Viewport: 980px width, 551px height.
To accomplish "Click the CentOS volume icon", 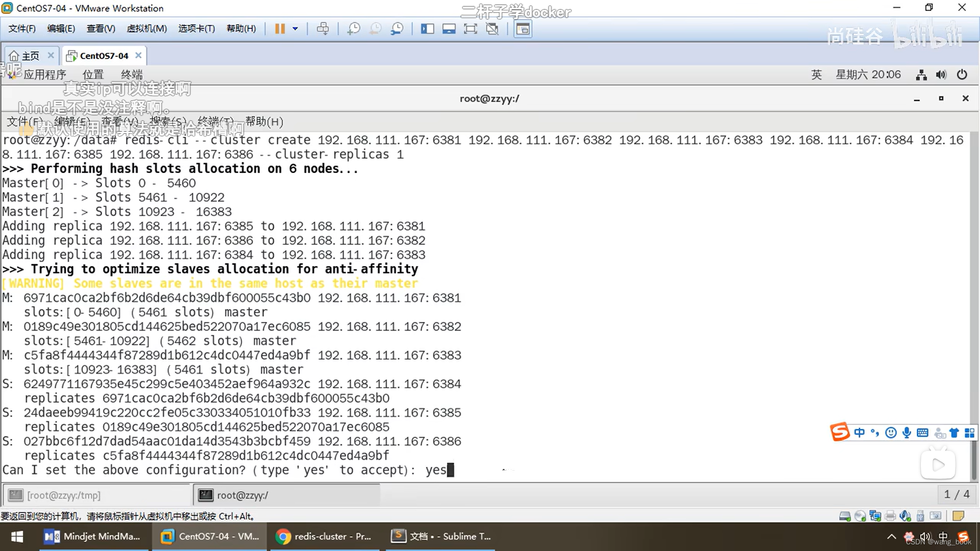I will [x=941, y=75].
